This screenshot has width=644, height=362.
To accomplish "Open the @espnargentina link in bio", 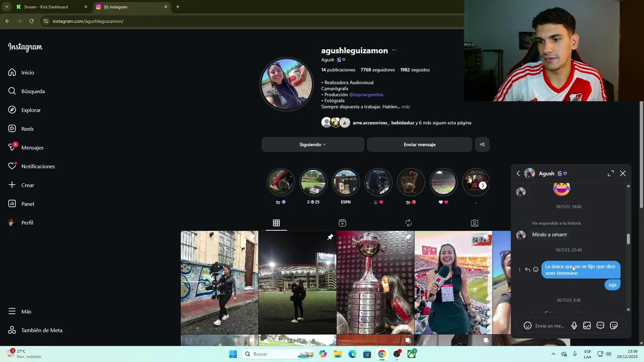I will click(366, 95).
